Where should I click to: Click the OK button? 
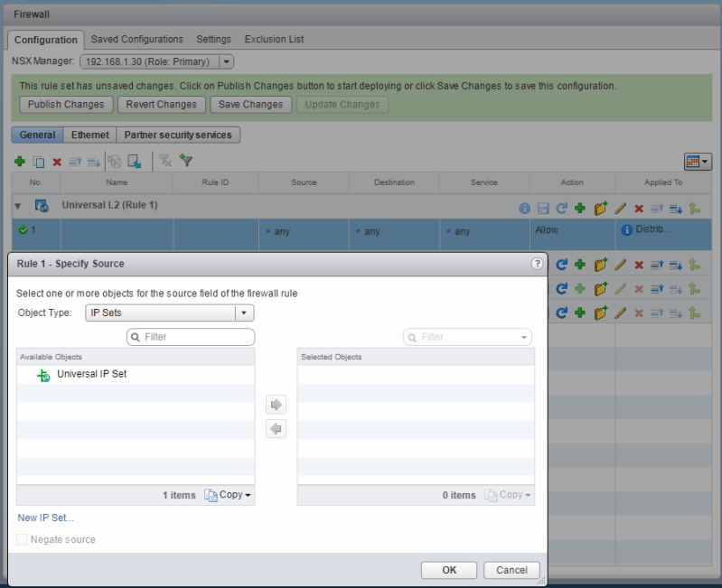449,570
